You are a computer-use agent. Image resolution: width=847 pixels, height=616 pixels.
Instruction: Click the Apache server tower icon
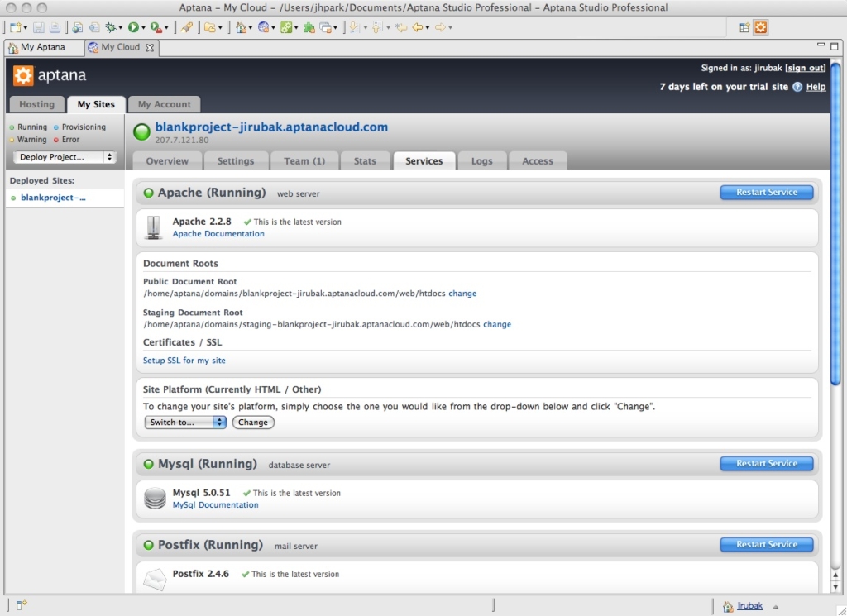pos(154,227)
